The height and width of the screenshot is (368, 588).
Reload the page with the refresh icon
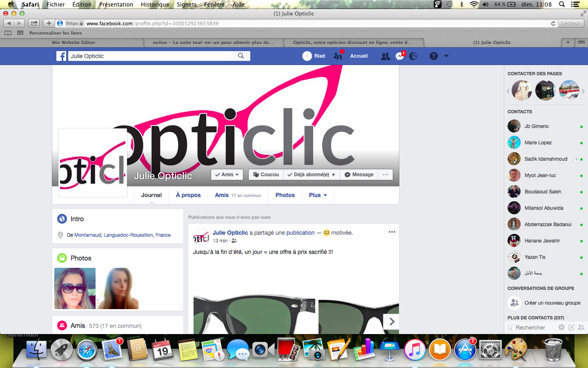point(553,23)
